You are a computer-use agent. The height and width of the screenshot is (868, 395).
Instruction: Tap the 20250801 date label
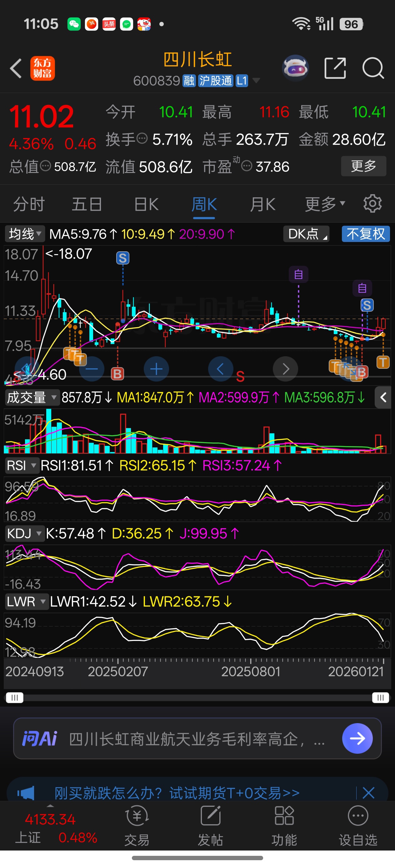(x=251, y=672)
